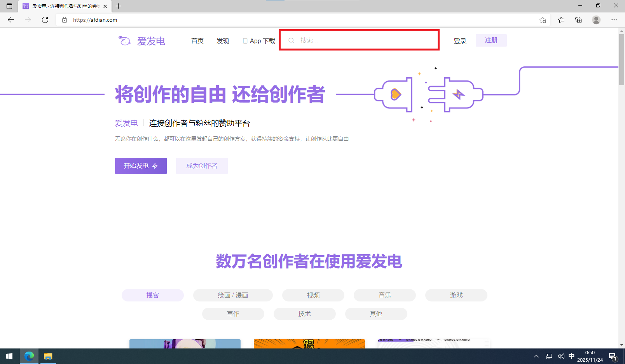Toggle the 中 input method indicator

tap(571, 356)
